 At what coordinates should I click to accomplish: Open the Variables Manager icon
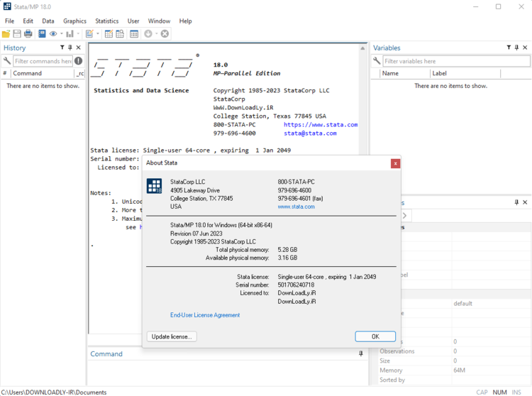tap(134, 33)
